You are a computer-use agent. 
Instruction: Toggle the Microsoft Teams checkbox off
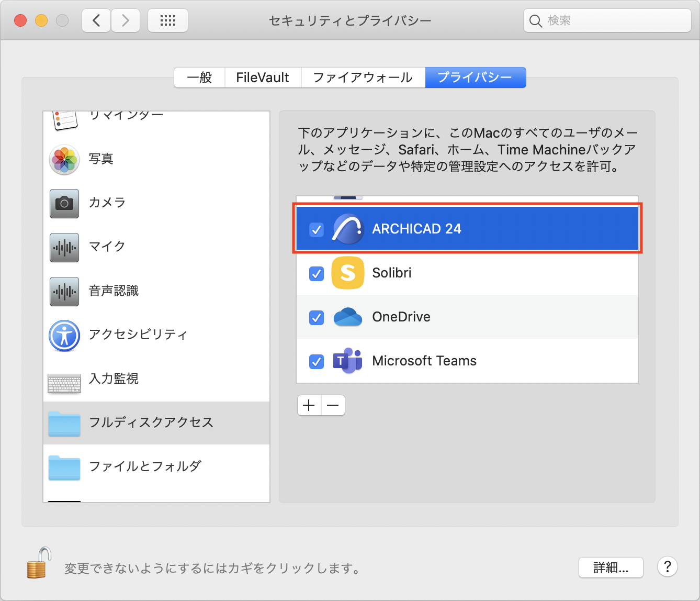[315, 361]
